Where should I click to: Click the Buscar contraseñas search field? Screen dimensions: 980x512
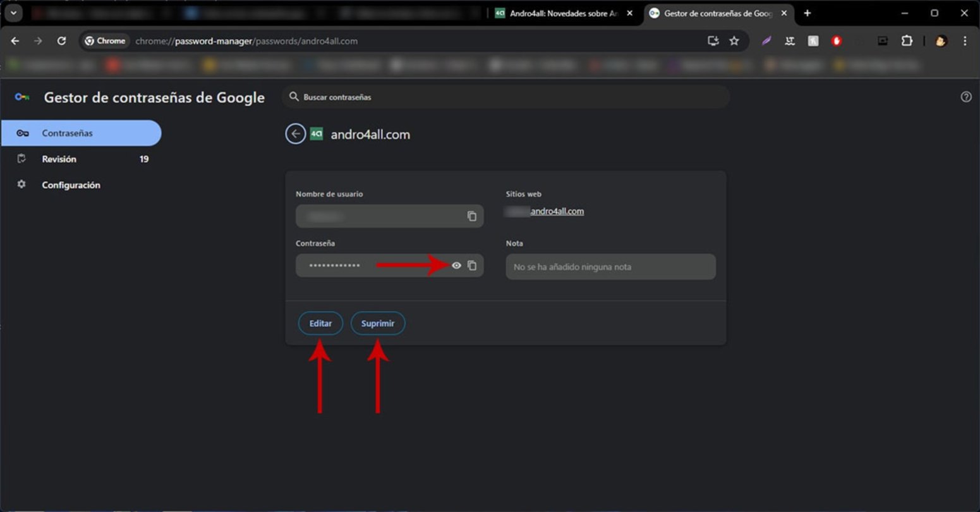pyautogui.click(x=505, y=97)
